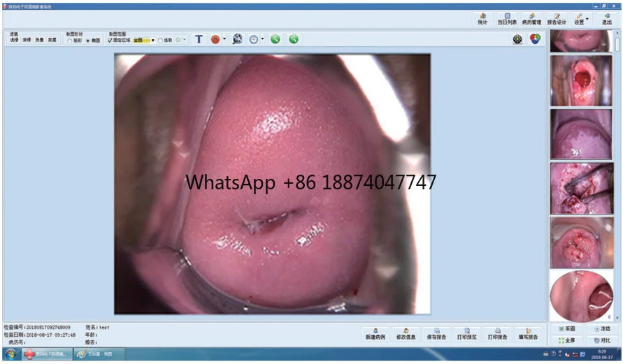Click the 全屏 fullscreen button
The image size is (623, 364).
coord(567,340)
